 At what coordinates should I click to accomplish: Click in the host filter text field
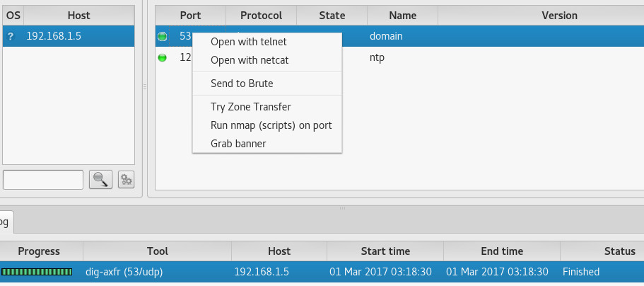(43, 180)
